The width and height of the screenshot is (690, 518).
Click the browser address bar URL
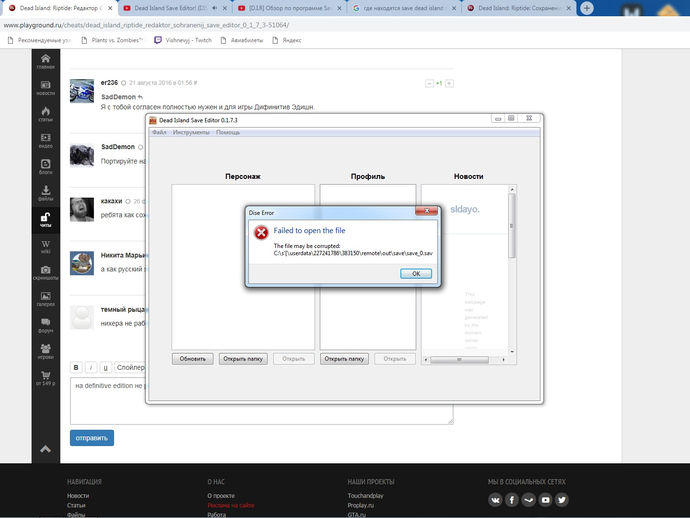pos(146,25)
